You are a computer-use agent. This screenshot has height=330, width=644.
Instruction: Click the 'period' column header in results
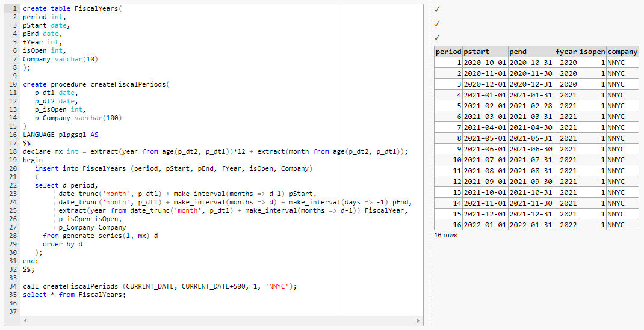448,52
